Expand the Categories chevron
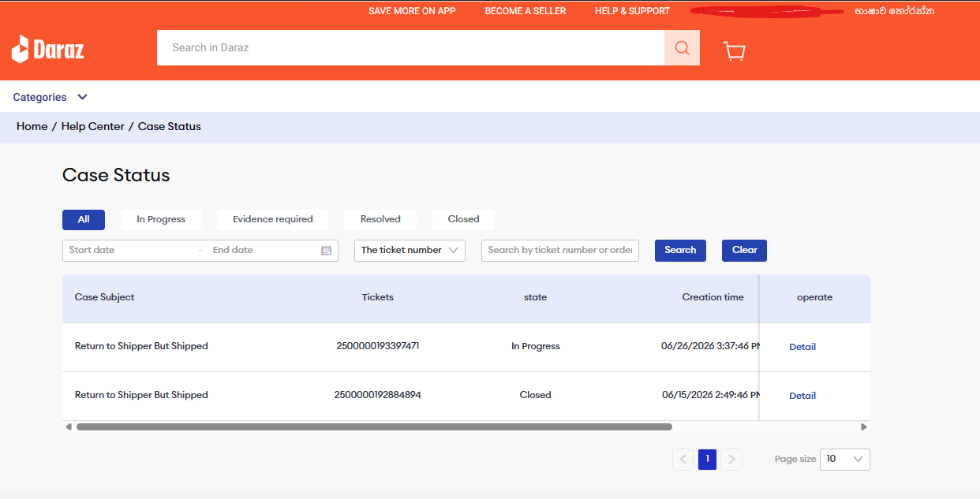980x499 pixels. pyautogui.click(x=82, y=97)
